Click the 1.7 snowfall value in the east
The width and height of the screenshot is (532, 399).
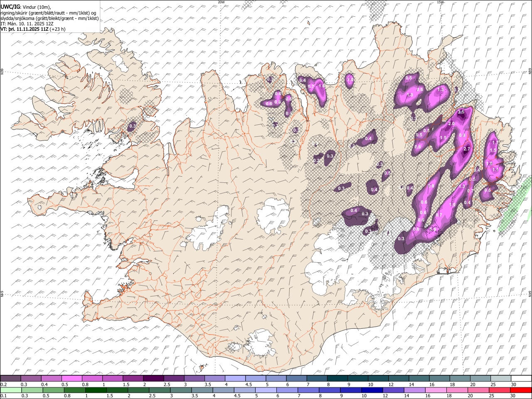tap(495, 143)
